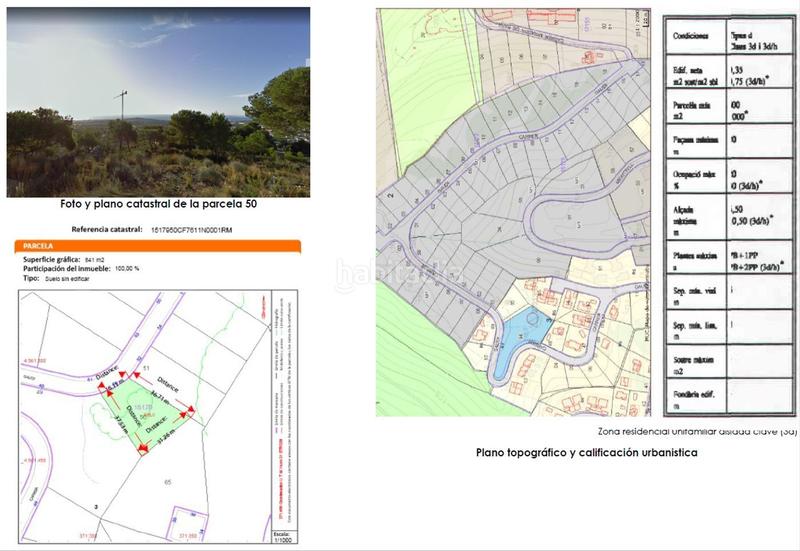Click the 'Plano topográfico y calificación urbanística' caption

(589, 452)
